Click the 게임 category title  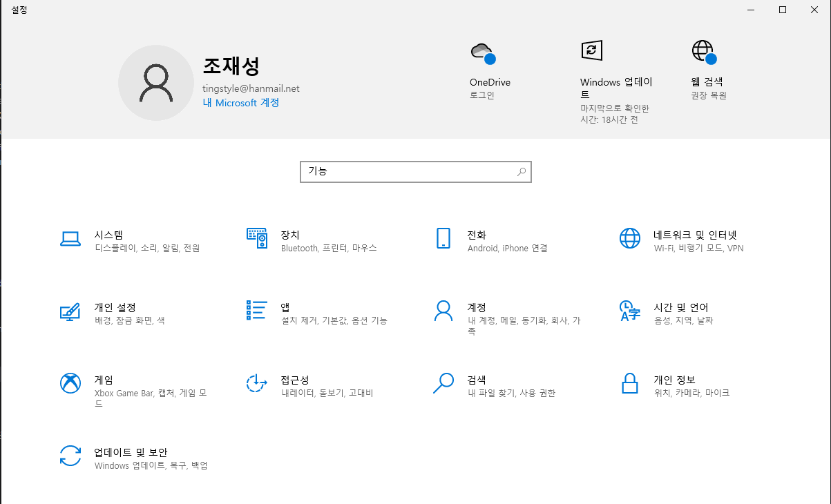tap(104, 380)
